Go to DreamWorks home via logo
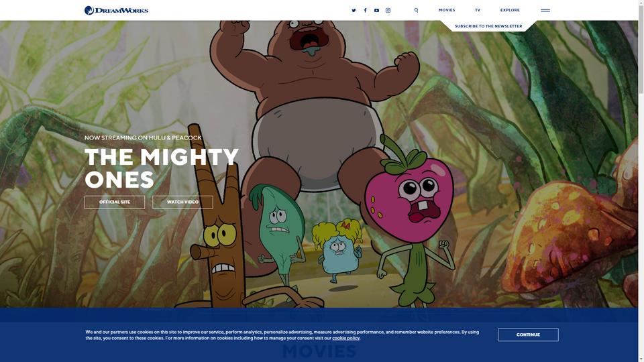The width and height of the screenshot is (644, 362). pos(116,10)
